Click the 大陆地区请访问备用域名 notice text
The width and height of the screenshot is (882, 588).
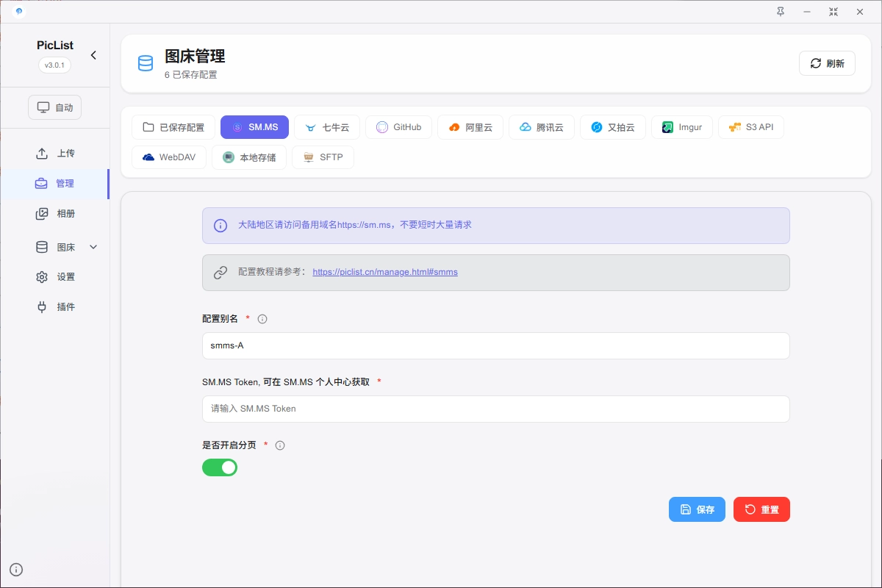pos(355,225)
